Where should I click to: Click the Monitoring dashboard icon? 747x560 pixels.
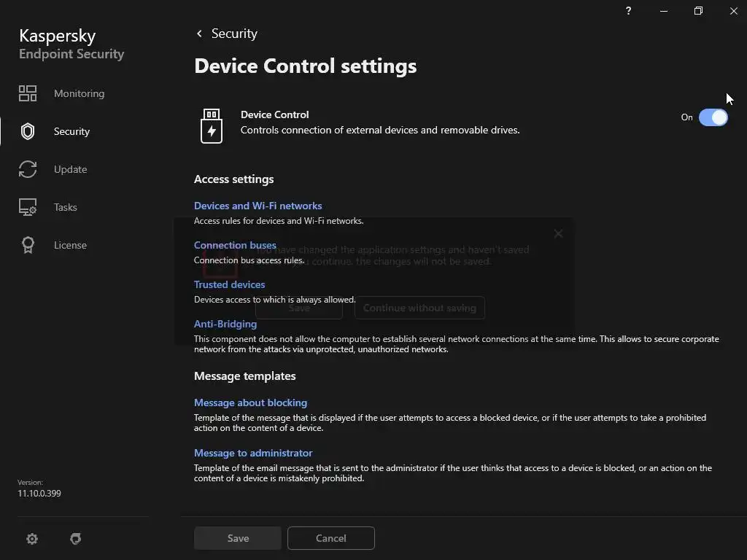[x=28, y=93]
